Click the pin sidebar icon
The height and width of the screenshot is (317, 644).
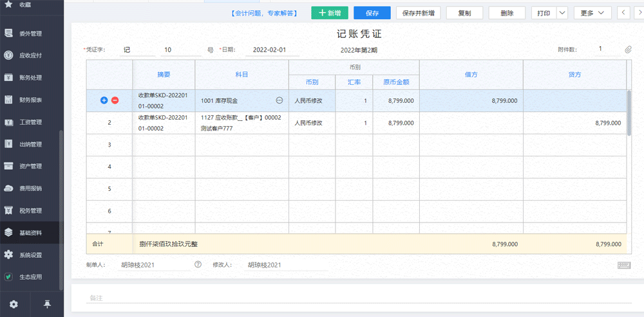point(48,304)
